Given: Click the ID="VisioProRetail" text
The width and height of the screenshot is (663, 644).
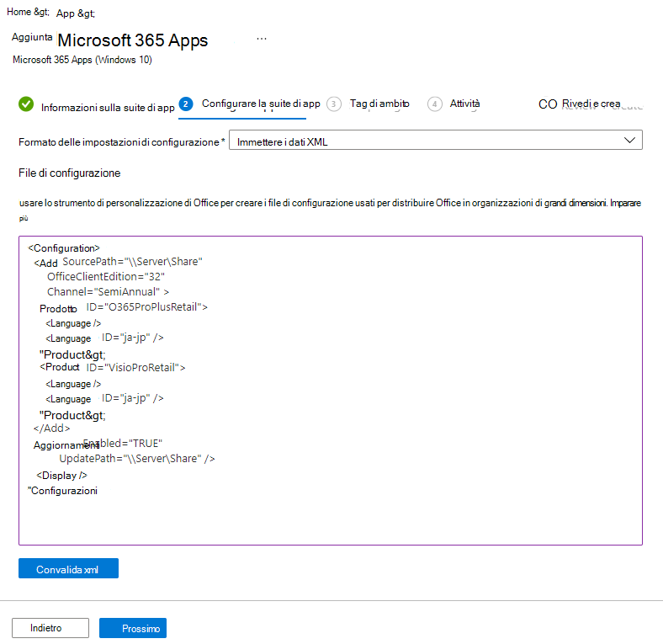Looking at the screenshot, I should (x=135, y=368).
